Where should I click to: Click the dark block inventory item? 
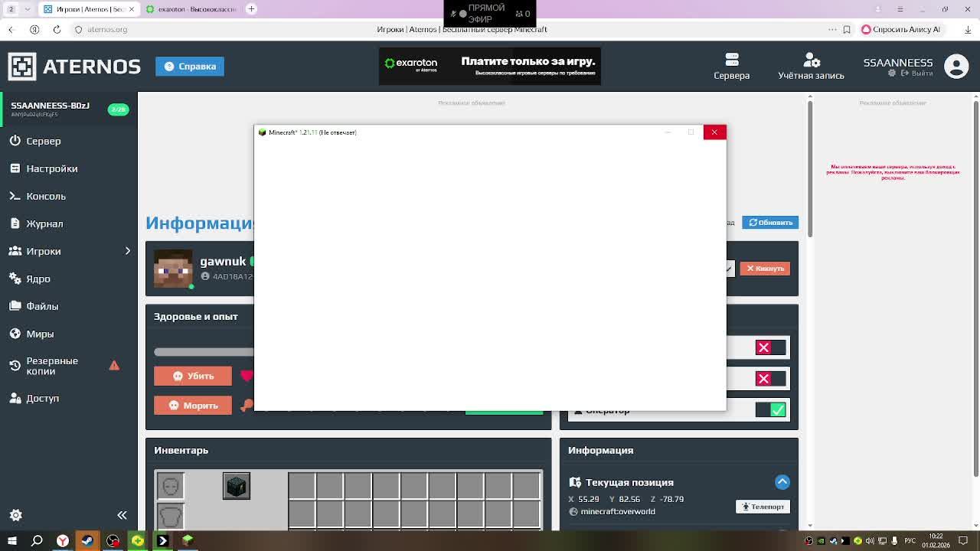[237, 486]
